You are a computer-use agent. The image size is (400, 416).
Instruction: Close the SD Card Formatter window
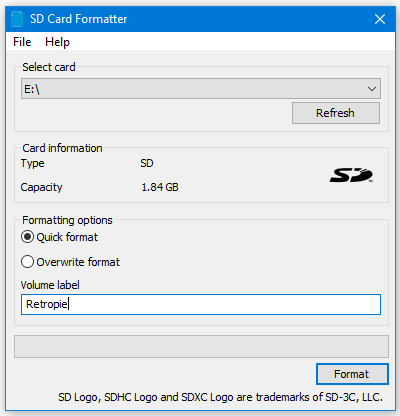[x=380, y=19]
